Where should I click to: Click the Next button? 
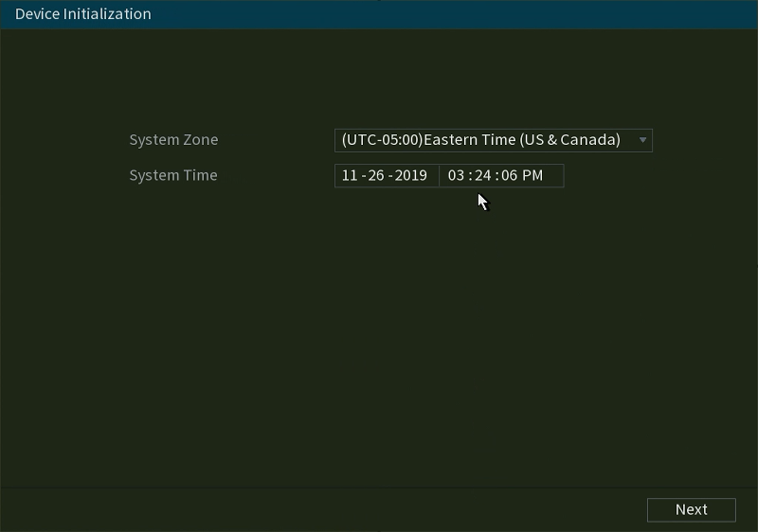click(692, 510)
